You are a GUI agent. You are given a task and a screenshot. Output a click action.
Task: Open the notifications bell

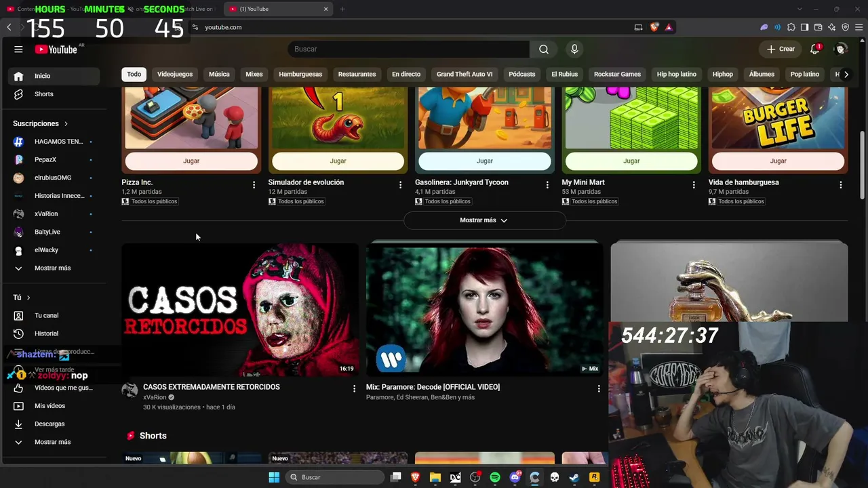pos(815,49)
